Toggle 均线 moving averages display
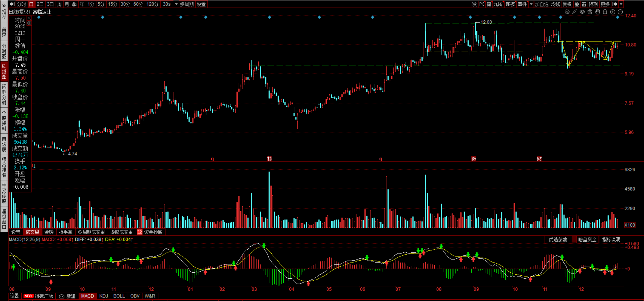The width and height of the screenshot is (644, 301). tap(555, 4)
